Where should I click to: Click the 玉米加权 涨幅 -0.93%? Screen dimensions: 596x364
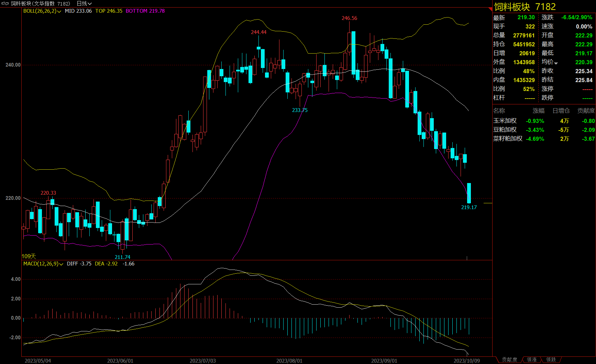(535, 121)
